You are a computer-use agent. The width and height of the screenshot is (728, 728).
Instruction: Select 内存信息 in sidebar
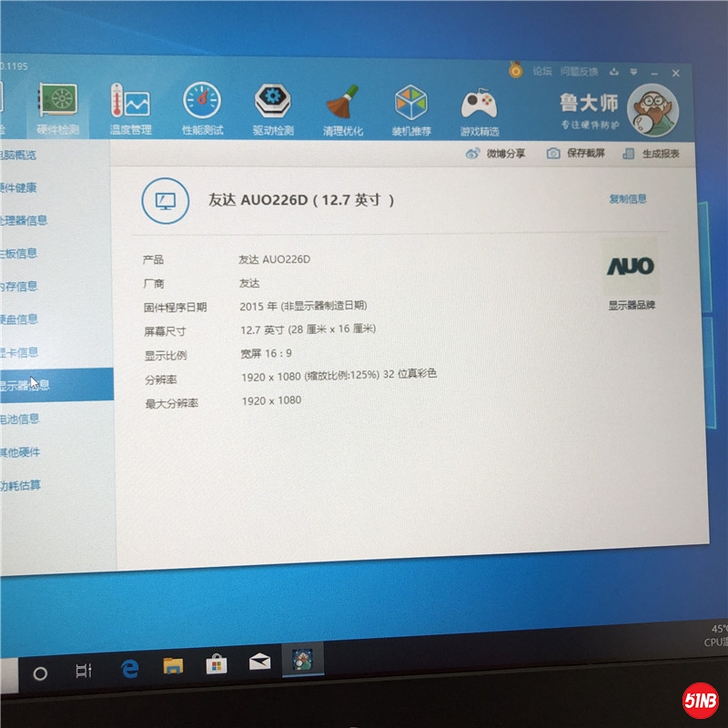click(18, 286)
